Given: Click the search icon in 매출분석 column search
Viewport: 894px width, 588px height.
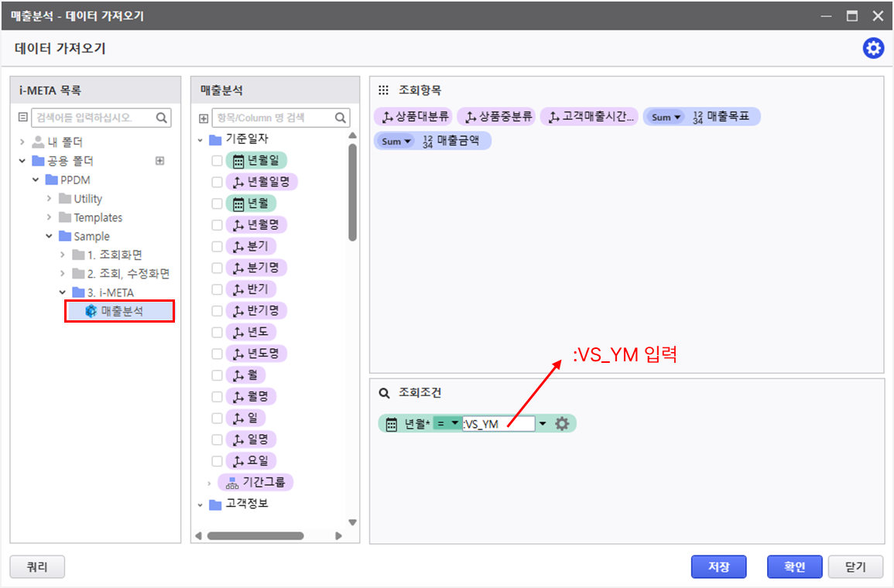Looking at the screenshot, I should tap(341, 118).
